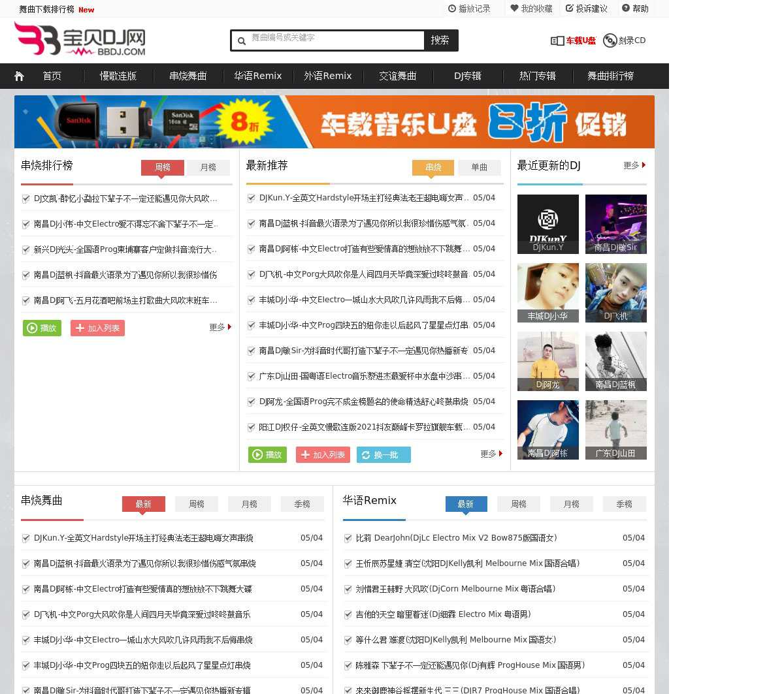The height and width of the screenshot is (694, 784).
Task: Toggle checkbox for 比莉 DearJohn track
Action: tap(348, 539)
